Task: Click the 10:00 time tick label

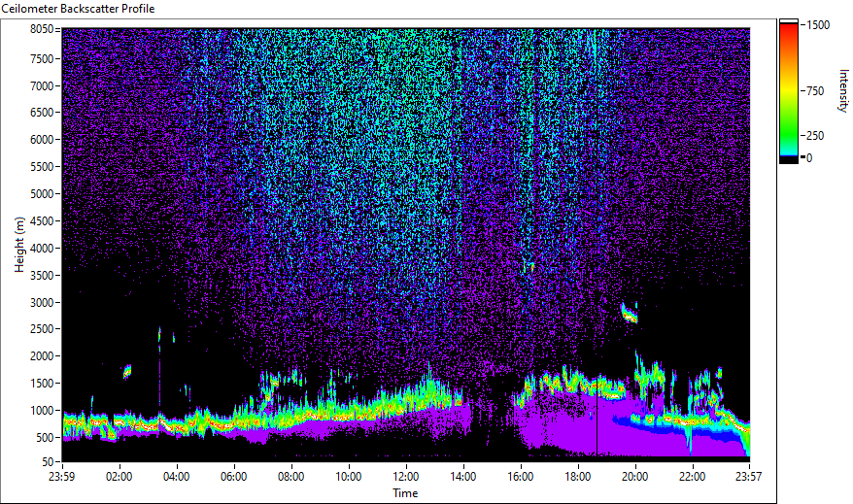Action: [x=348, y=477]
